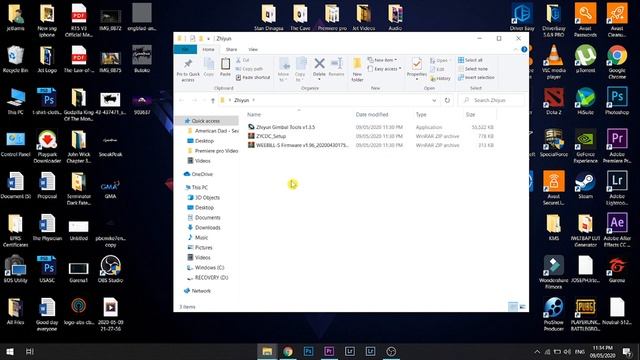Viewport: 640px width, 360px height.
Task: Click Copy path in ribbon
Action: (x=249, y=69)
